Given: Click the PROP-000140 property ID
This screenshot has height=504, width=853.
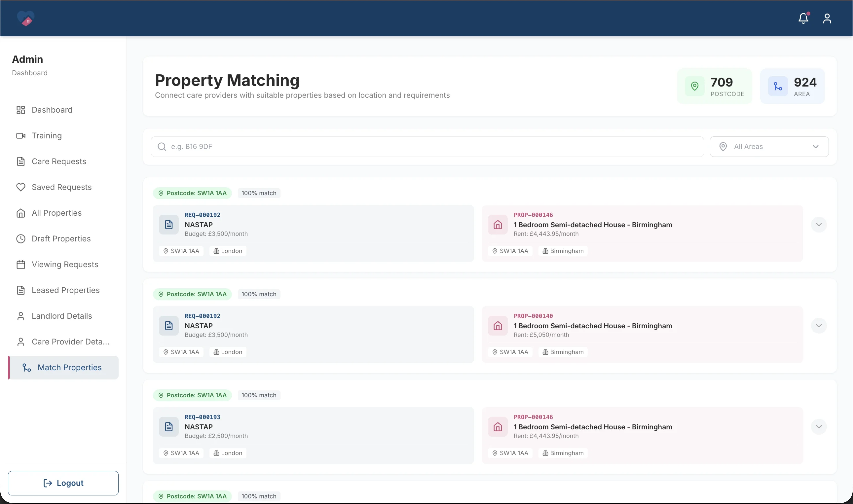Looking at the screenshot, I should (x=533, y=316).
